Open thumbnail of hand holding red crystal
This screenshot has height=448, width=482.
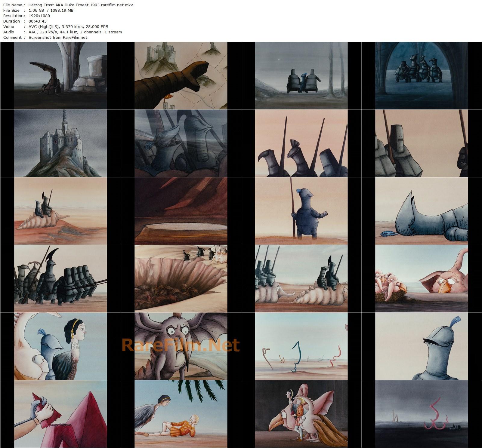(x=60, y=414)
